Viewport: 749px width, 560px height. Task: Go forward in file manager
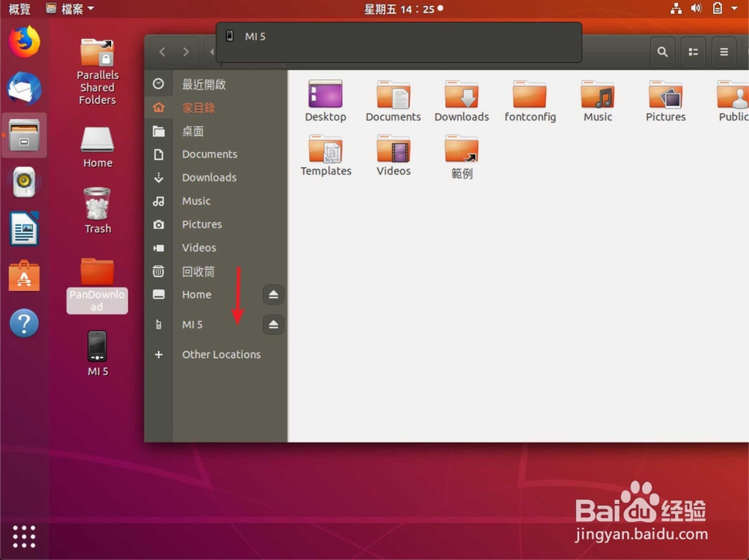point(186,52)
